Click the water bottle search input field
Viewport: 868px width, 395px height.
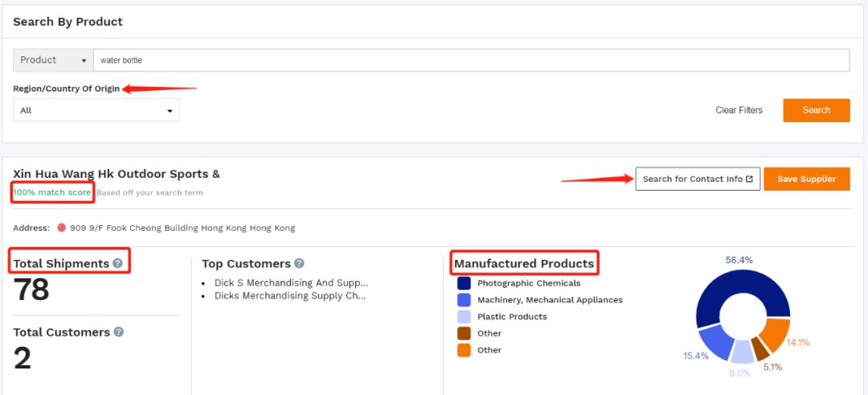tap(471, 60)
